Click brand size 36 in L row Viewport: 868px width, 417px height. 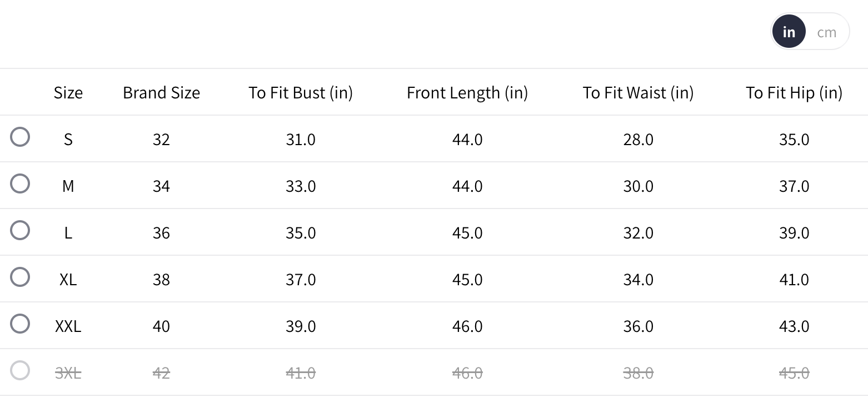161,232
